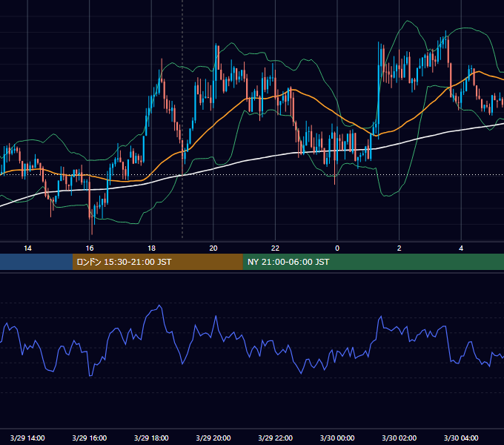Click the 16 hour axis label

click(90, 248)
